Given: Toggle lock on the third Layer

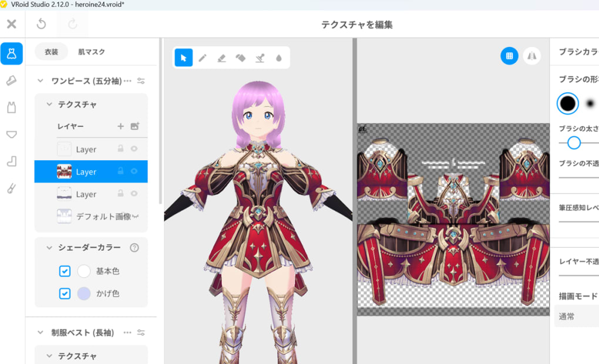Looking at the screenshot, I should coord(120,194).
